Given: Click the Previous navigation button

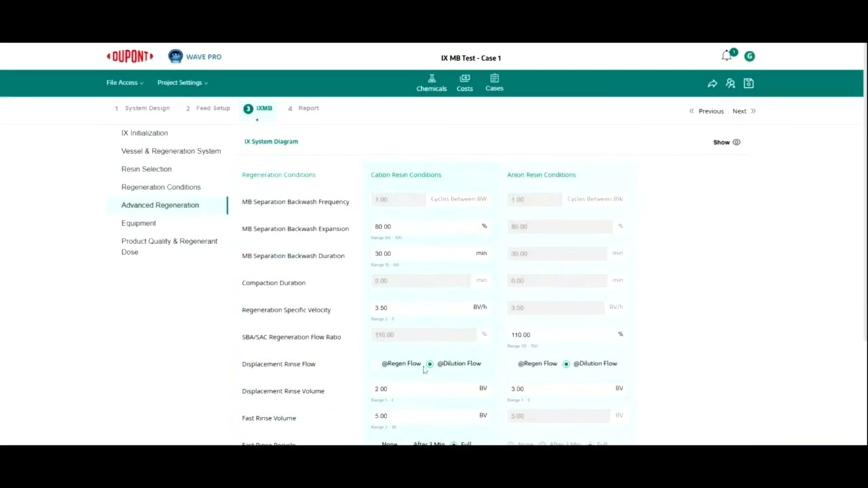Looking at the screenshot, I should pyautogui.click(x=707, y=111).
